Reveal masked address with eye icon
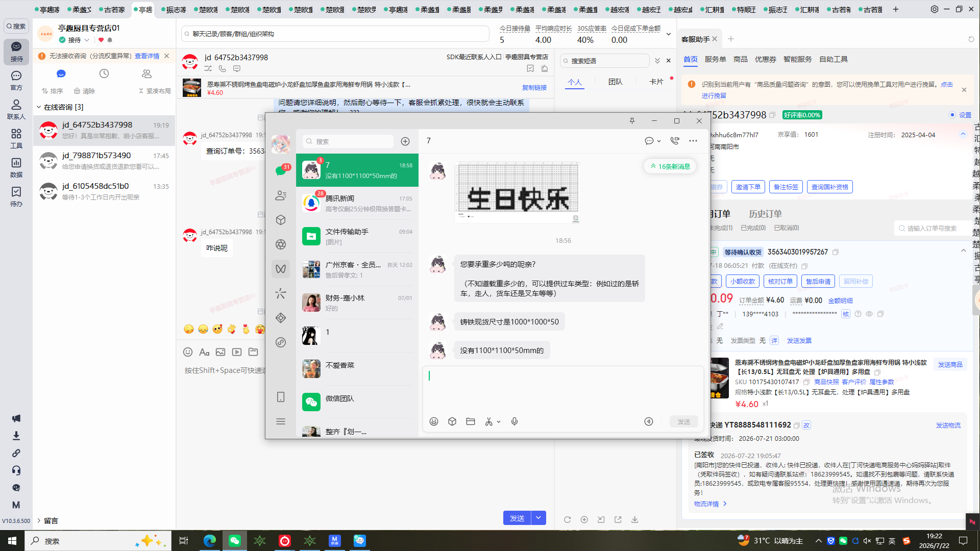This screenshot has width=980, height=551. (x=869, y=314)
